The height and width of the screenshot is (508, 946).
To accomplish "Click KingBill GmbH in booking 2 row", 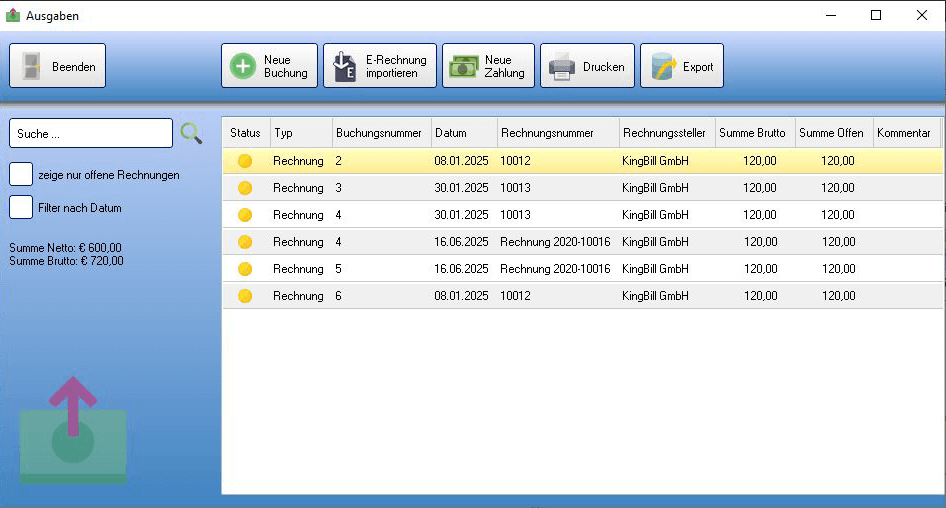I will click(655, 161).
